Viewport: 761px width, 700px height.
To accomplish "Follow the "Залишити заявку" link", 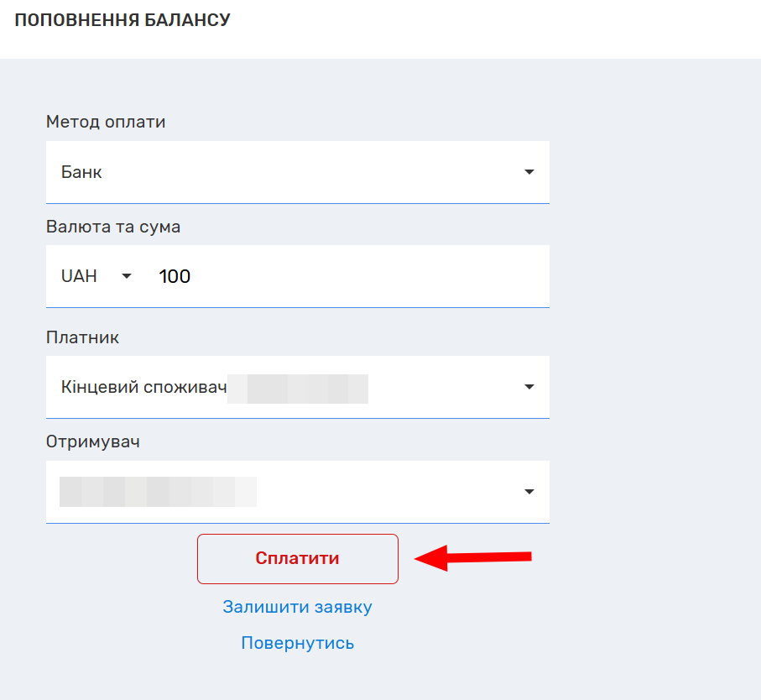I will 297,607.
